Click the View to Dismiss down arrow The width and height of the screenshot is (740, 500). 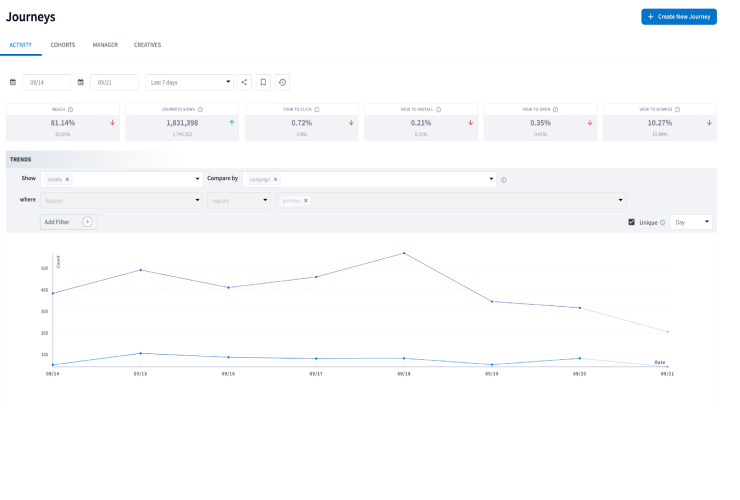click(x=709, y=123)
